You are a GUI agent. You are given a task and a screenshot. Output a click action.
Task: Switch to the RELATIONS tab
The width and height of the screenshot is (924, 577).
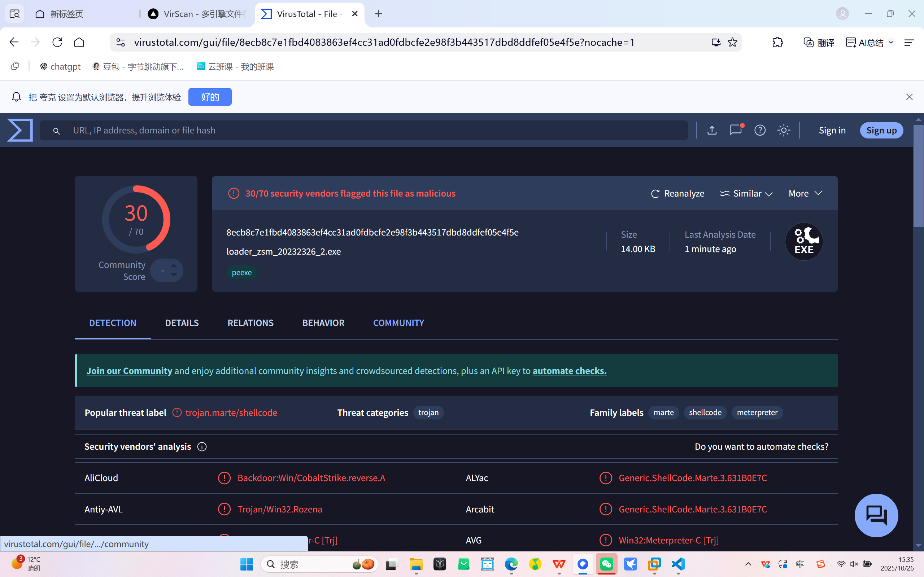click(250, 323)
